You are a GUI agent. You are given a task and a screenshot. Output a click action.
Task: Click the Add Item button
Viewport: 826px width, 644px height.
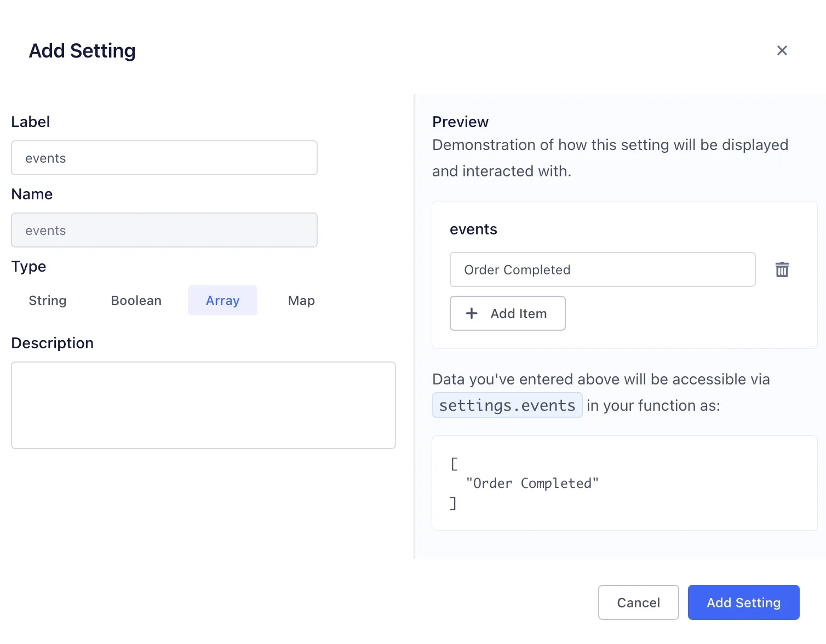pos(507,313)
